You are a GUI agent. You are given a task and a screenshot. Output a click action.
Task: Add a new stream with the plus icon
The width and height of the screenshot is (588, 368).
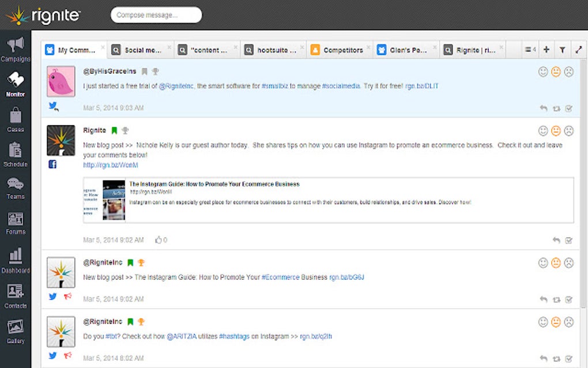(546, 50)
